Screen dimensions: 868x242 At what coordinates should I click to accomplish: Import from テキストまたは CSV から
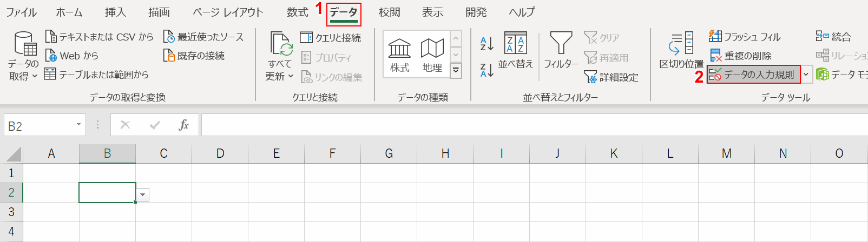click(x=100, y=37)
